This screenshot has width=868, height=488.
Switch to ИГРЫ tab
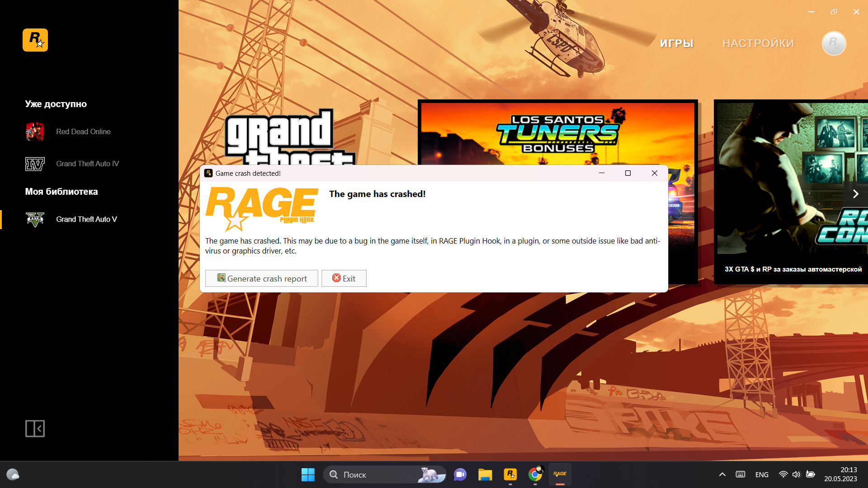(676, 43)
